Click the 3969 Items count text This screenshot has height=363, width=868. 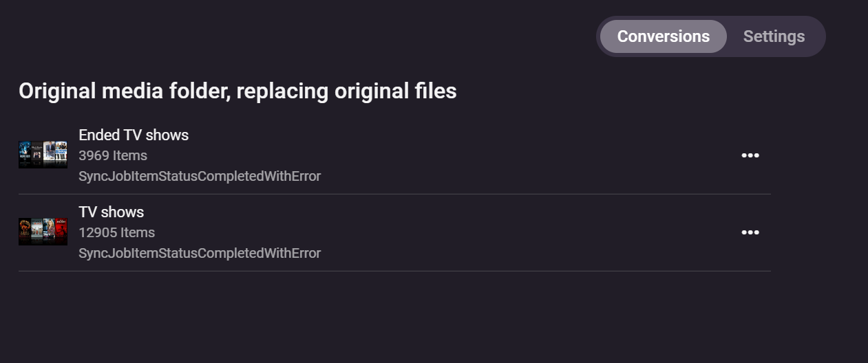coord(113,155)
